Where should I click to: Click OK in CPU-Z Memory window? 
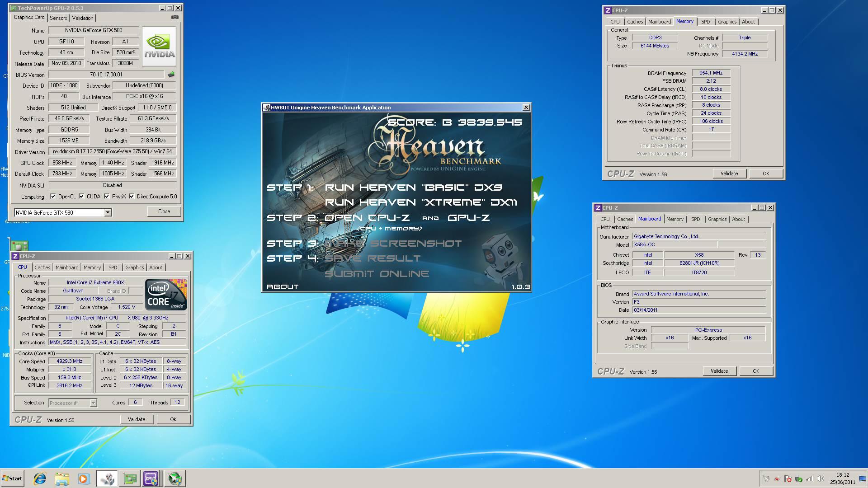click(x=766, y=174)
